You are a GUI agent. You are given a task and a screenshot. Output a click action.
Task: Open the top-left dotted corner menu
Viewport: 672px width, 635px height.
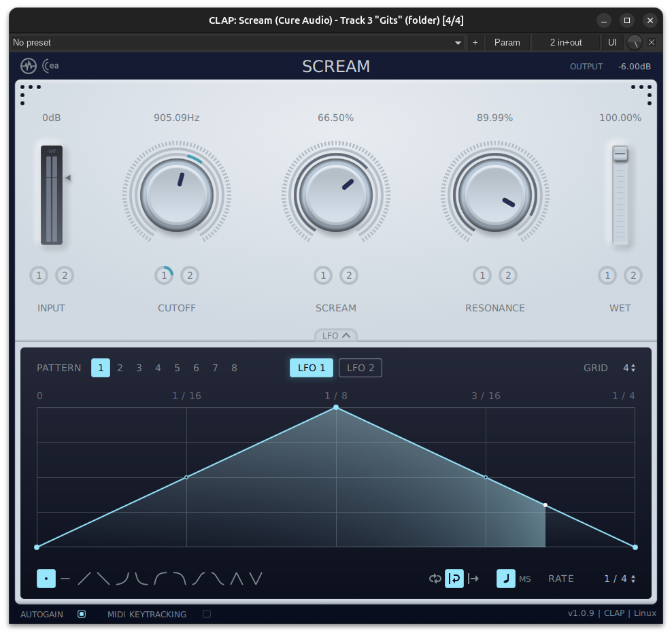pos(30,94)
